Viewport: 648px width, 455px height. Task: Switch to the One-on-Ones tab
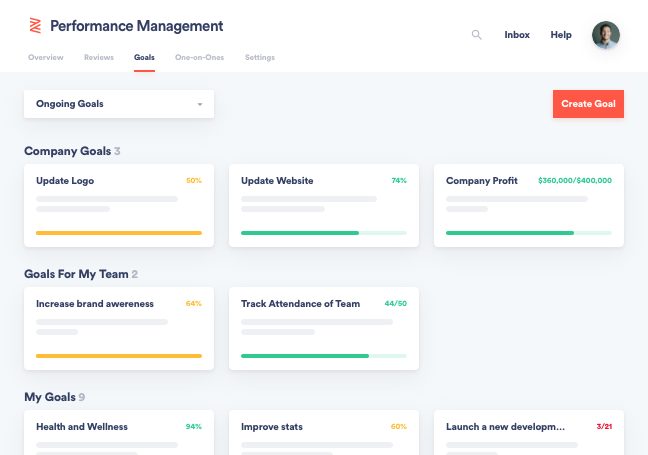[x=200, y=57]
